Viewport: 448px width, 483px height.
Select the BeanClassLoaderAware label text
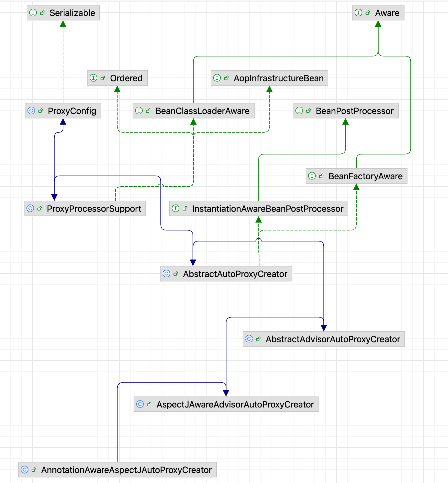click(x=202, y=111)
